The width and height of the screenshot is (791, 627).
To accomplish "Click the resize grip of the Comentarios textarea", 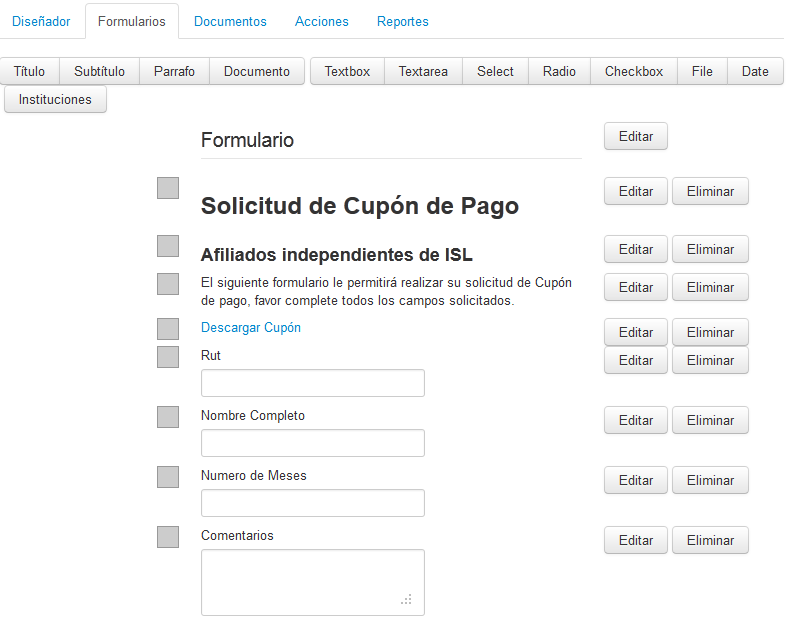I will coord(407,599).
